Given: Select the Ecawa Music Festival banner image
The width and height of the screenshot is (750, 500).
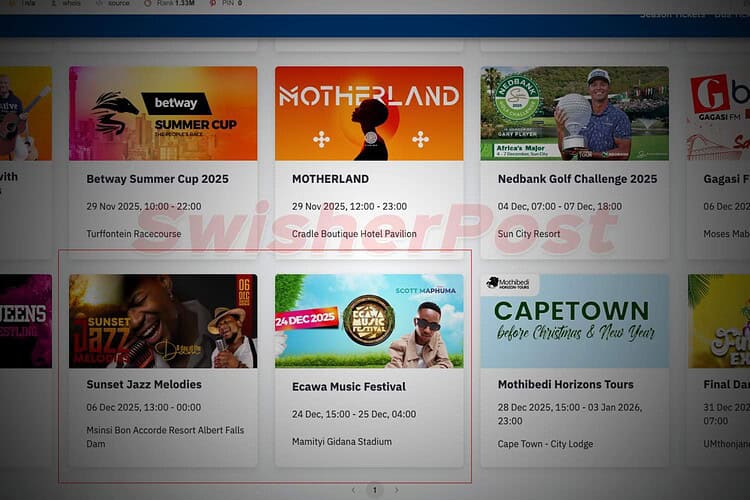Looking at the screenshot, I should coord(369,321).
